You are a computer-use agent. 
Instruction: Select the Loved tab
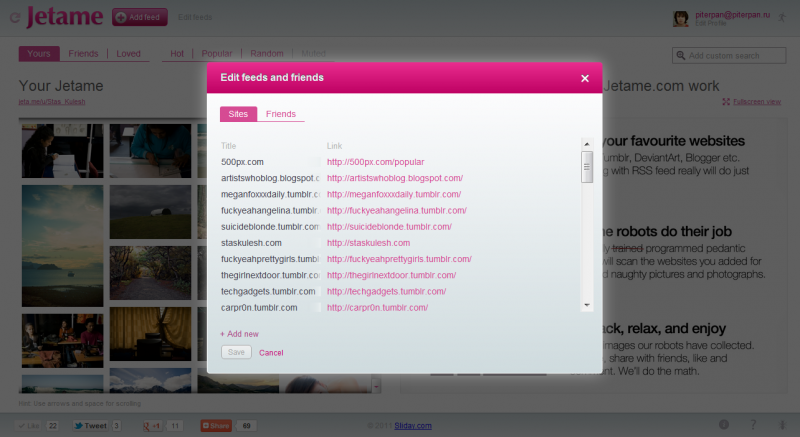coord(128,54)
